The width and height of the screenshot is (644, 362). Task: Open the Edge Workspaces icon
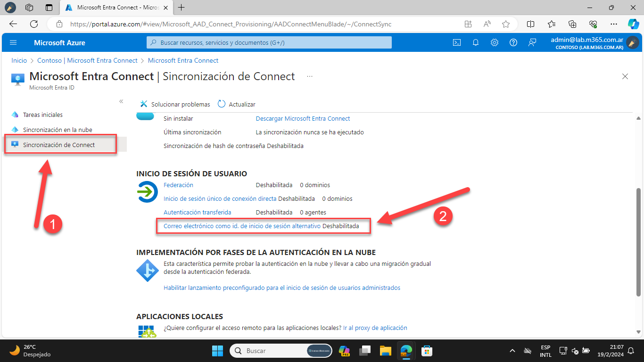(x=29, y=8)
